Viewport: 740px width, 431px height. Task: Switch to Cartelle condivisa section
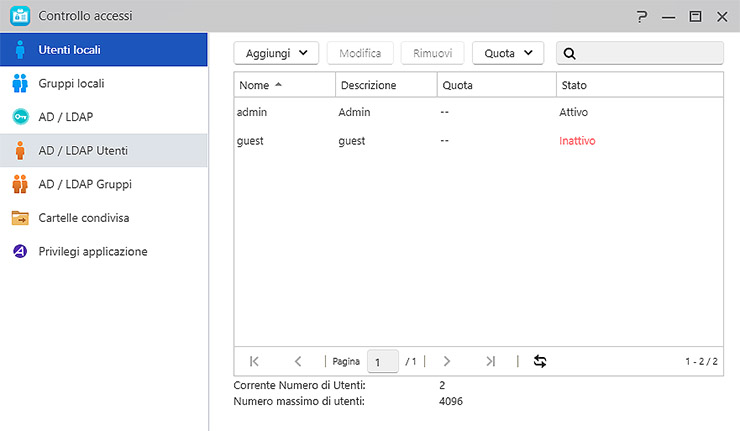click(84, 218)
